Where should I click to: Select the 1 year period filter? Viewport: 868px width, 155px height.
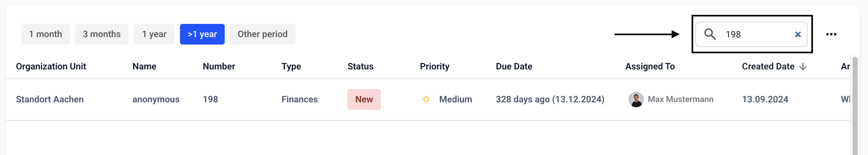coord(154,34)
